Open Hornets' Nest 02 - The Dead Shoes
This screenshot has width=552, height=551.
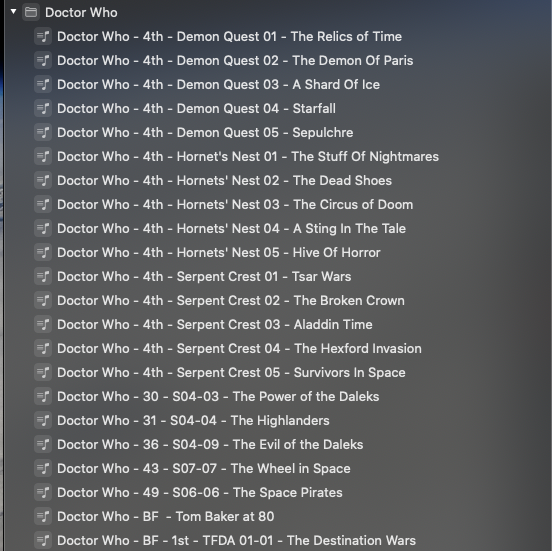[224, 181]
